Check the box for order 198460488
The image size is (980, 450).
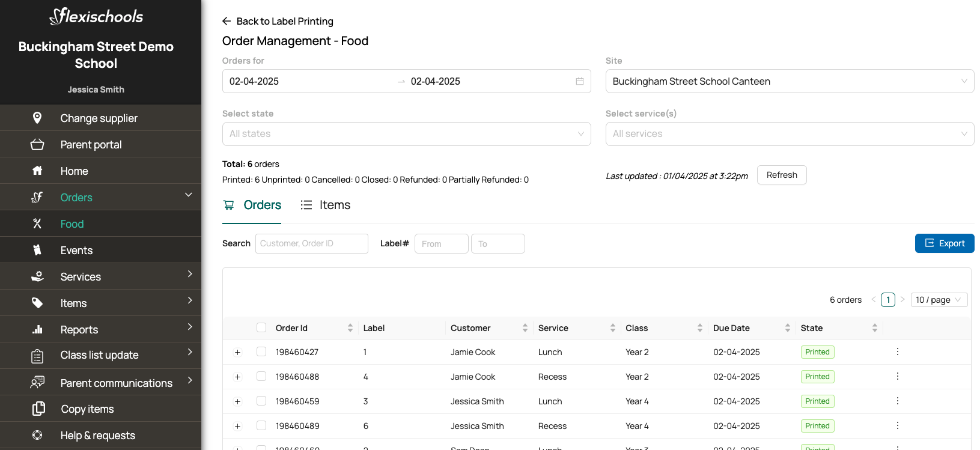pyautogui.click(x=261, y=376)
